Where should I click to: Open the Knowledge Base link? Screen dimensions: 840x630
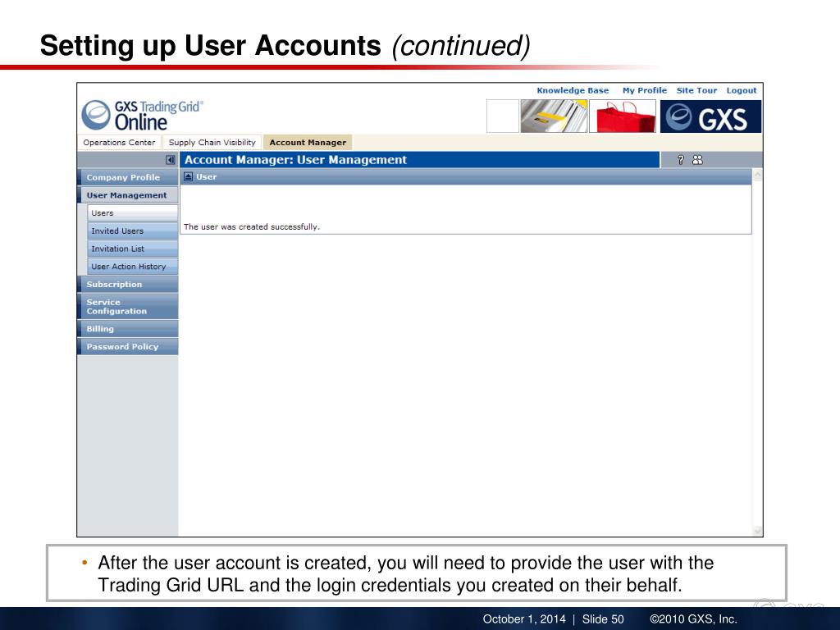click(573, 90)
